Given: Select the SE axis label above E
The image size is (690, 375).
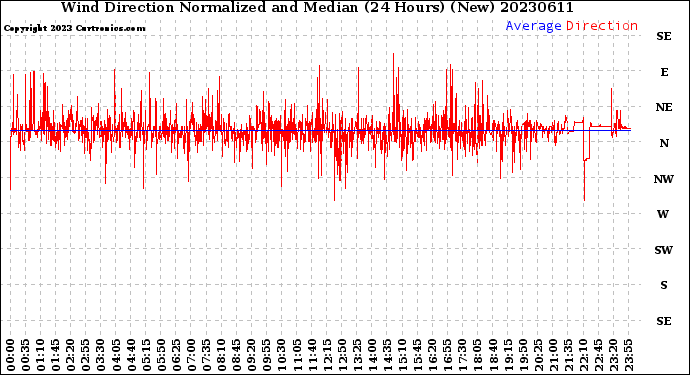Looking at the screenshot, I should [x=664, y=36].
